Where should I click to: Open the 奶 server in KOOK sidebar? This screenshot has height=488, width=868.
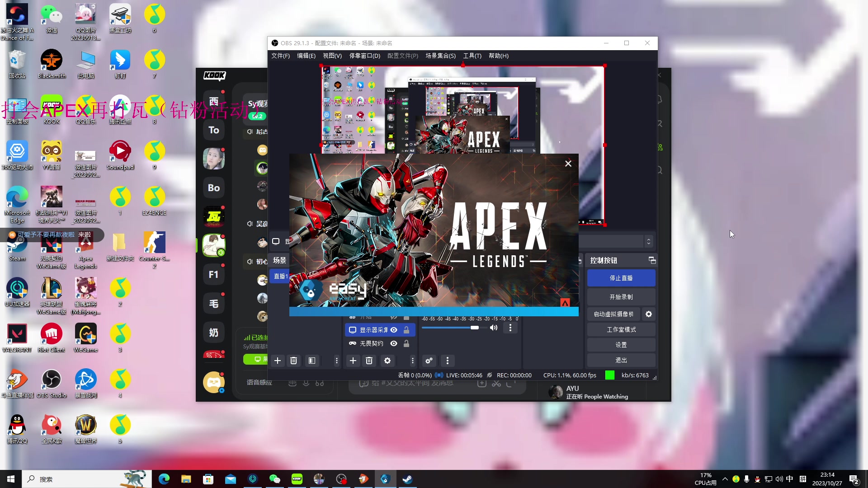click(x=214, y=333)
